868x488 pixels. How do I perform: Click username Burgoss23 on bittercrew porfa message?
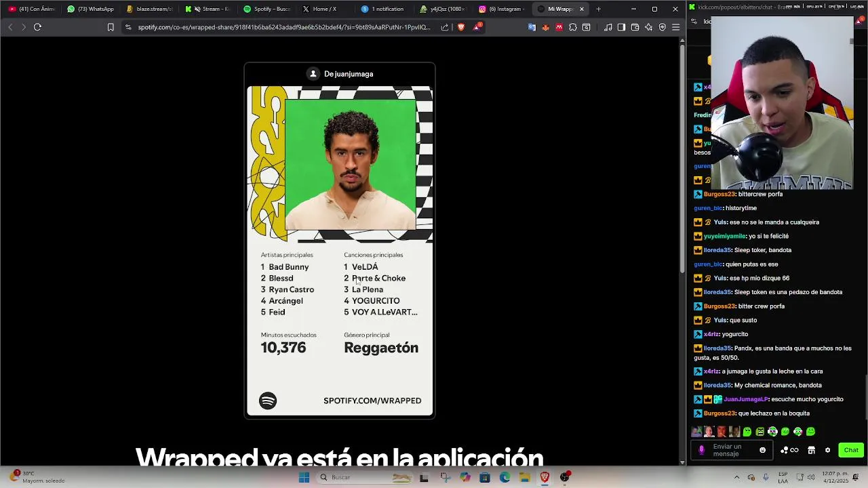pyautogui.click(x=719, y=194)
